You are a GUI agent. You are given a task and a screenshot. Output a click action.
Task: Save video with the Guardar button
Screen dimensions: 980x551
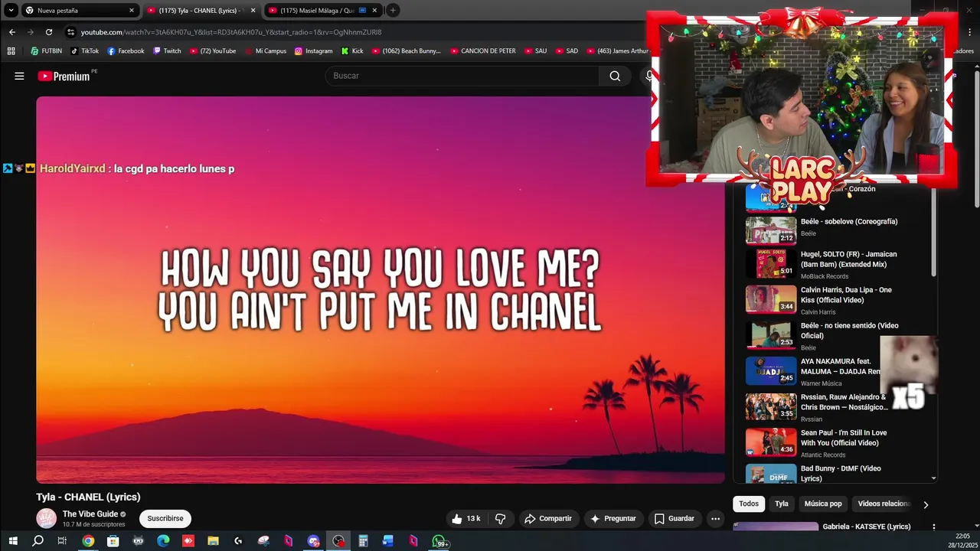pyautogui.click(x=675, y=519)
